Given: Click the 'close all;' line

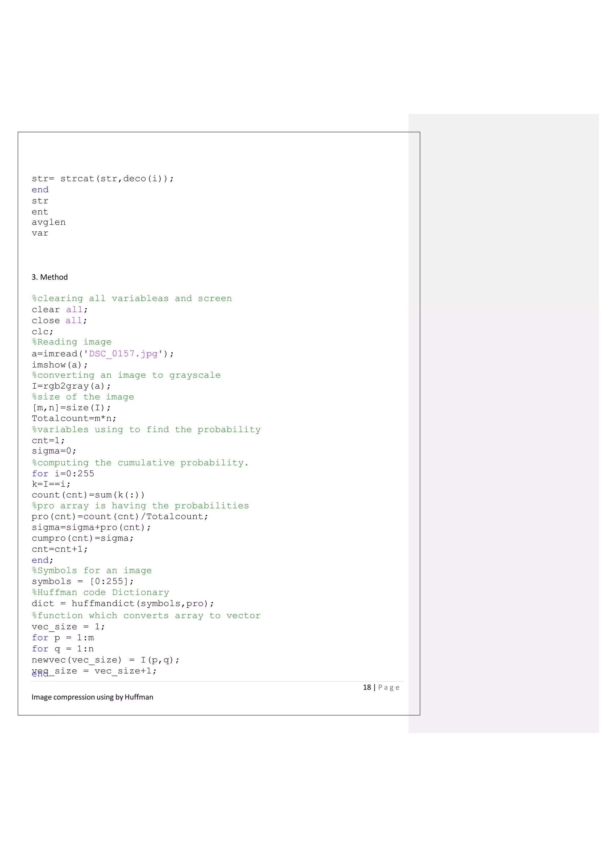Looking at the screenshot, I should click(60, 320).
